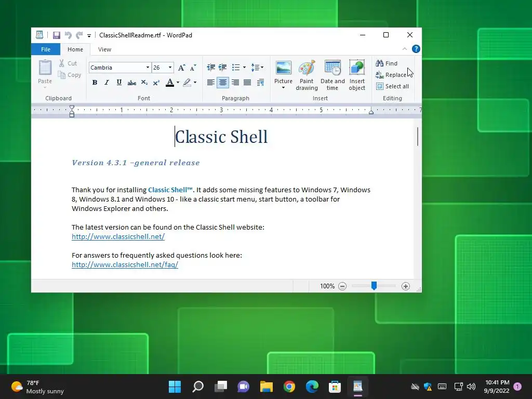This screenshot has height=399, width=532.
Task: Open the font size dropdown showing 26
Action: 170,67
